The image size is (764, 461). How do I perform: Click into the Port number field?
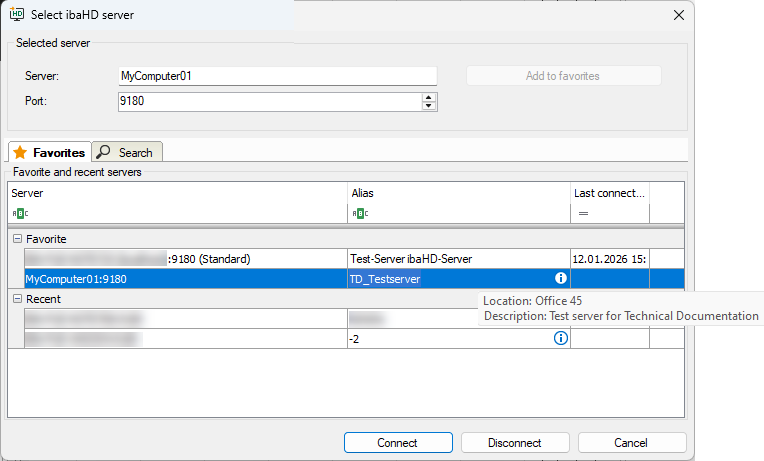[x=268, y=101]
